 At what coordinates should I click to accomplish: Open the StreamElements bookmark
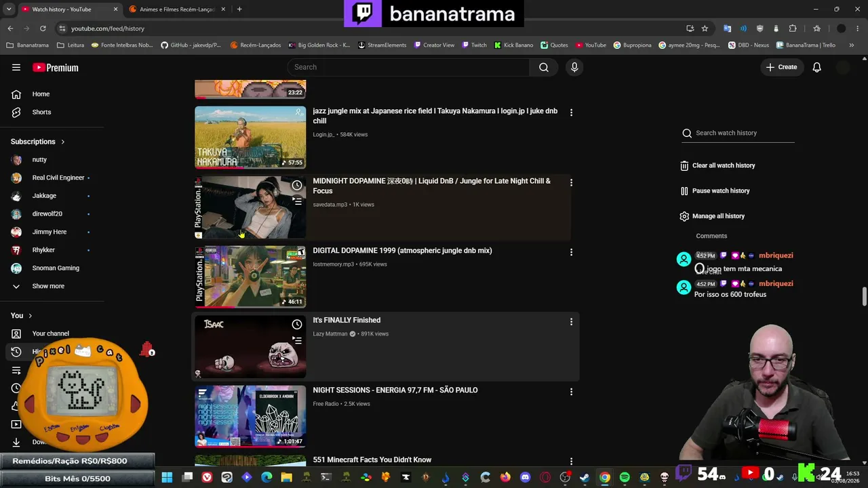pos(382,45)
